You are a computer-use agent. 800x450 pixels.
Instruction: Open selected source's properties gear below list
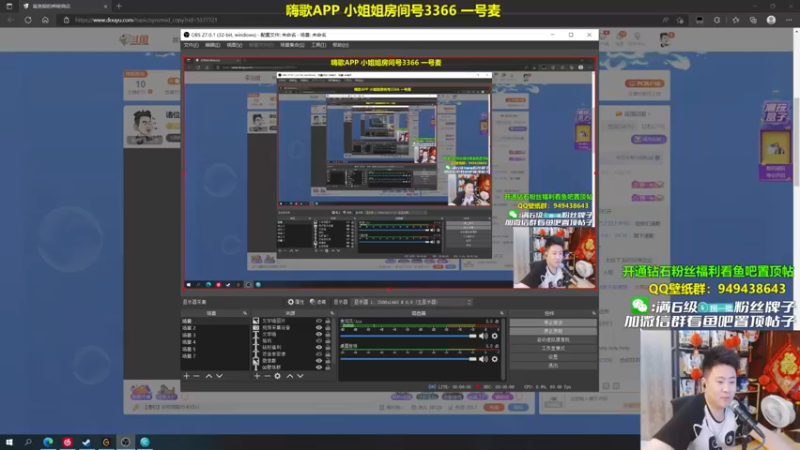pos(278,376)
